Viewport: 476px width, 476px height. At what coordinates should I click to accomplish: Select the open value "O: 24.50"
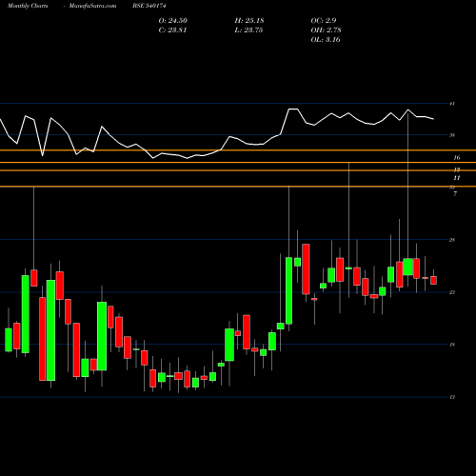(173, 21)
